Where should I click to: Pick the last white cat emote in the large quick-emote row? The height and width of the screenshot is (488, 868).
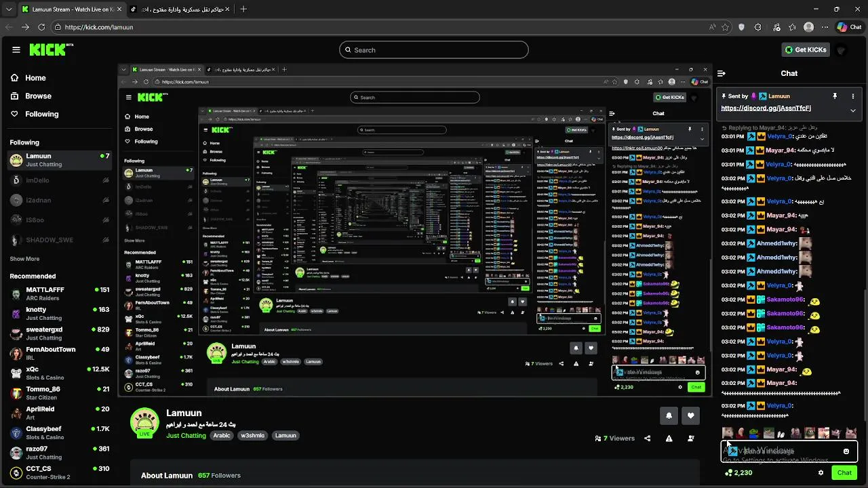click(x=851, y=432)
